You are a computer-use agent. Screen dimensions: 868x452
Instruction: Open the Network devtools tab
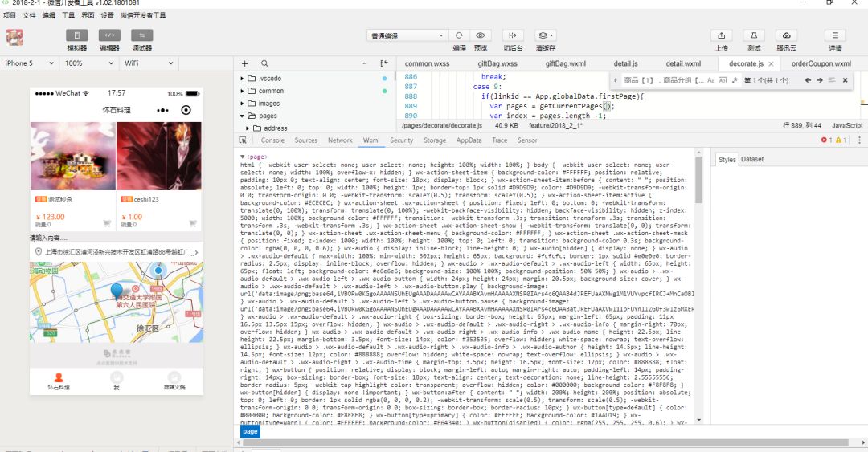pyautogui.click(x=340, y=140)
